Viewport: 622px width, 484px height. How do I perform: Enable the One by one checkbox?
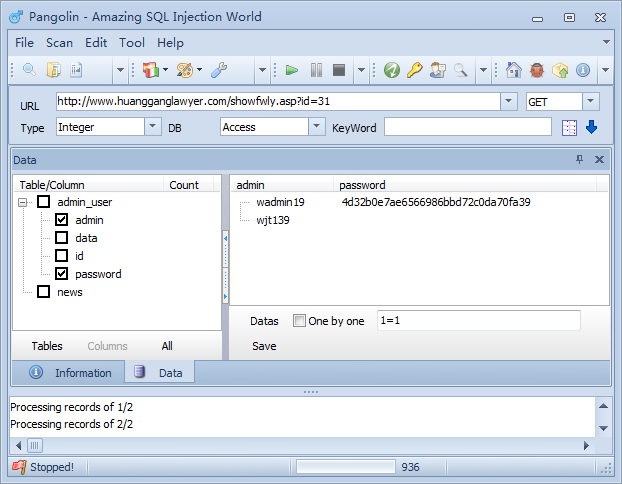tap(299, 320)
